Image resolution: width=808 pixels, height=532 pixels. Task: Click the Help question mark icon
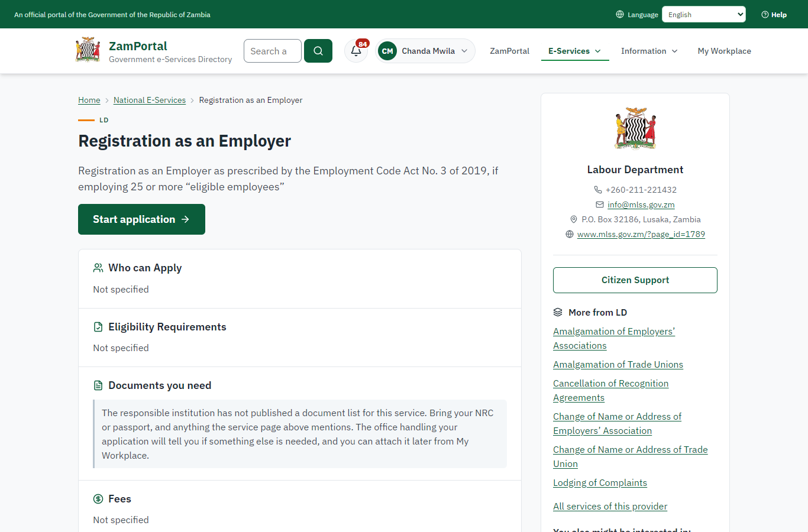tap(765, 14)
